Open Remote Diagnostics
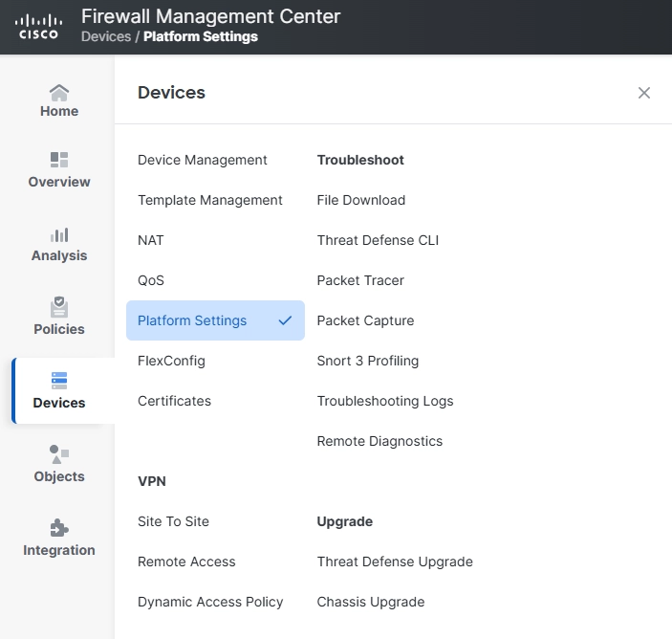 [x=379, y=441]
